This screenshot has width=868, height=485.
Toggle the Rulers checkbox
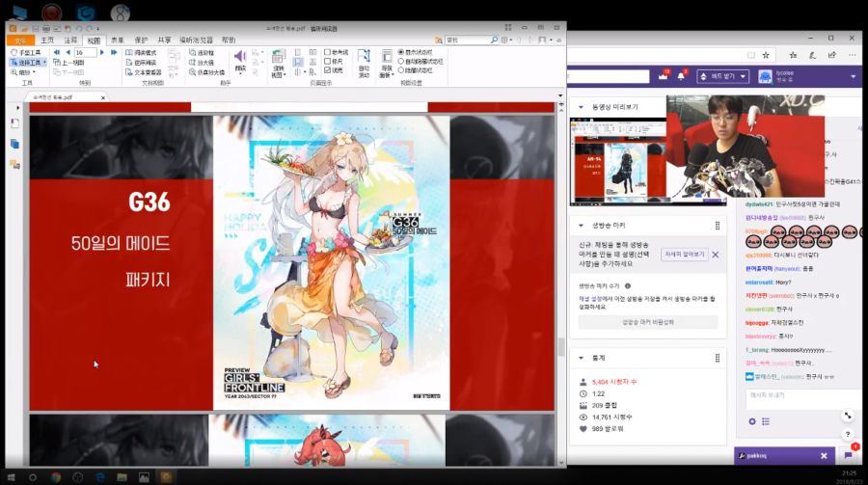pyautogui.click(x=334, y=62)
